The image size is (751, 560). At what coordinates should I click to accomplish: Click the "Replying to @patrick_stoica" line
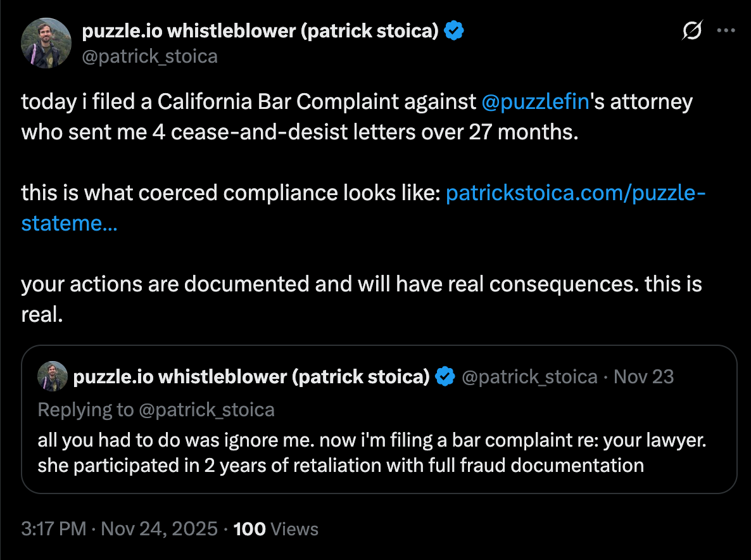156,410
